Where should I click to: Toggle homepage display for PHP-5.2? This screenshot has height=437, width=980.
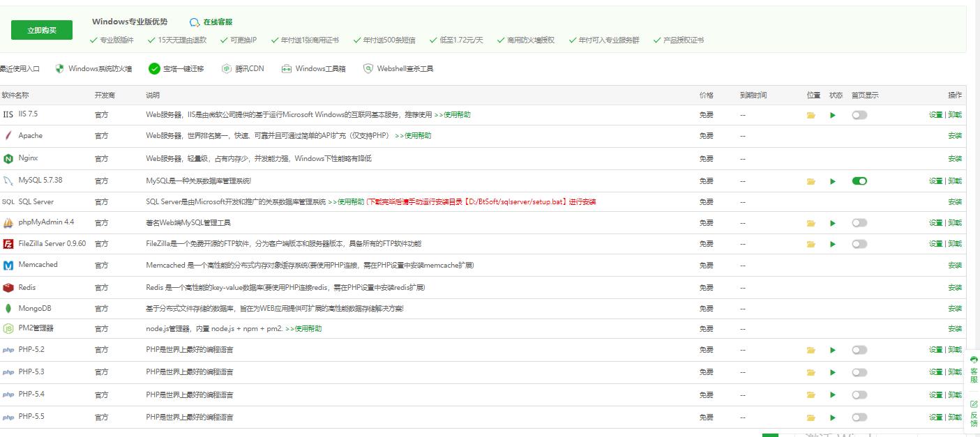click(x=859, y=350)
